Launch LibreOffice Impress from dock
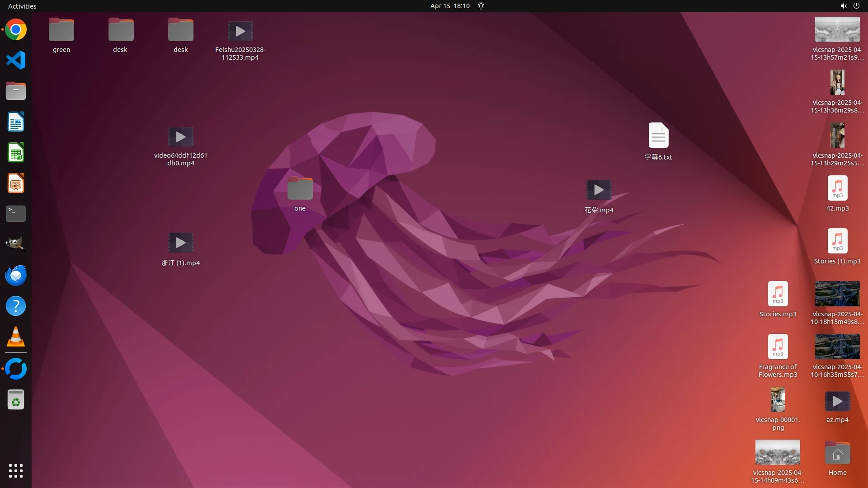The image size is (868, 488). 16,183
